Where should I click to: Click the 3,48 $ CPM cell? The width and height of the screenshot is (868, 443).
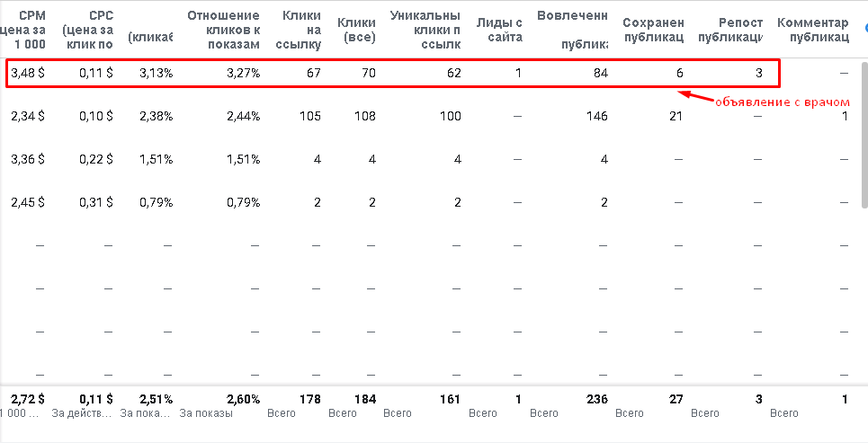pyautogui.click(x=28, y=73)
